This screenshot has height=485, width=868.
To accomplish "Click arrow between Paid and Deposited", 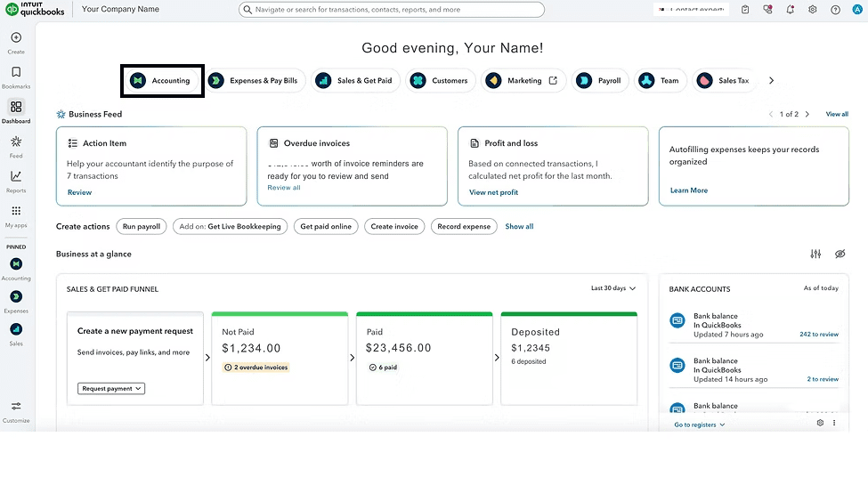I will [497, 358].
